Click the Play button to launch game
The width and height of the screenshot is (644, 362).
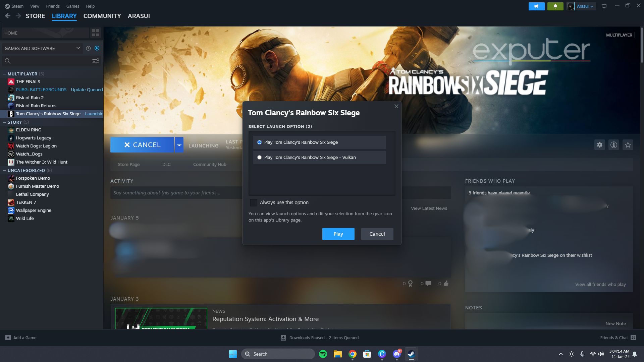pyautogui.click(x=338, y=233)
